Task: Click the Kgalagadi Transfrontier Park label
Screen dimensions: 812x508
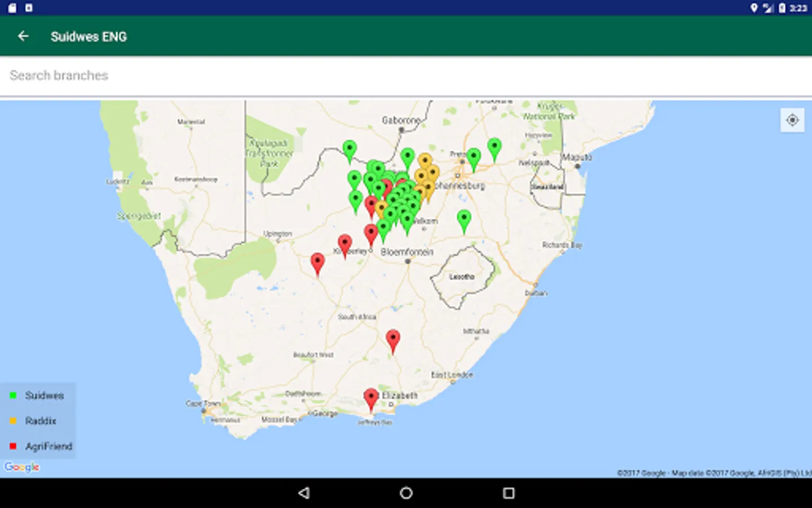Action: (270, 153)
